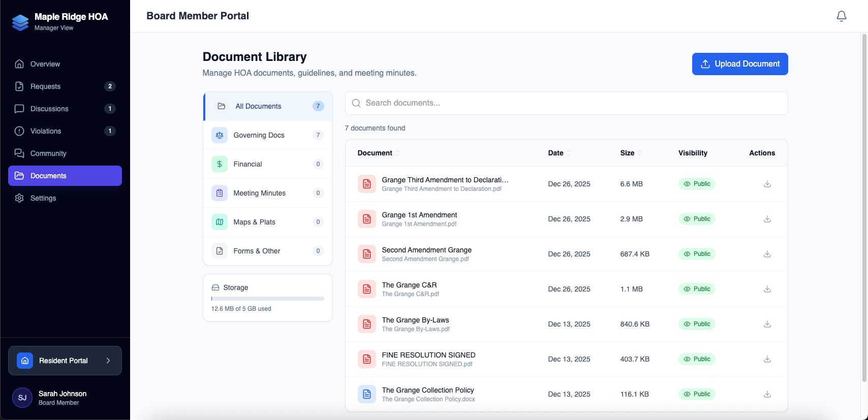Click PDF icon of Grange 1st Amendment

click(367, 219)
